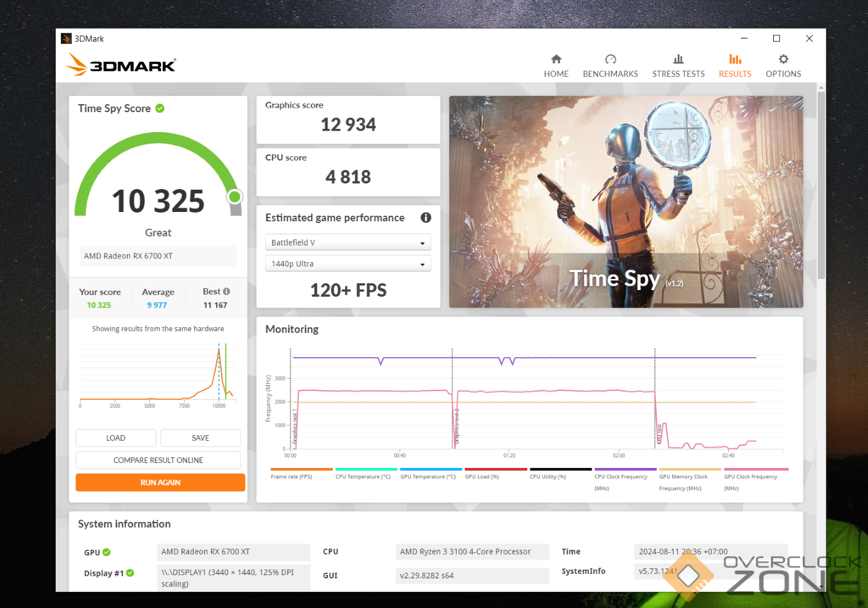Viewport: 868px width, 608px height.
Task: Toggle the CPU Clock Frequency legend series
Action: (621, 477)
